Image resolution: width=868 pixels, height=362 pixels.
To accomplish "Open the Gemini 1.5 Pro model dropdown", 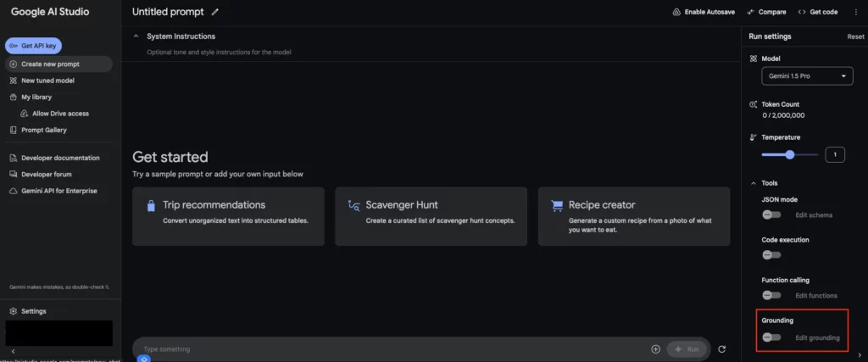I will click(x=807, y=75).
